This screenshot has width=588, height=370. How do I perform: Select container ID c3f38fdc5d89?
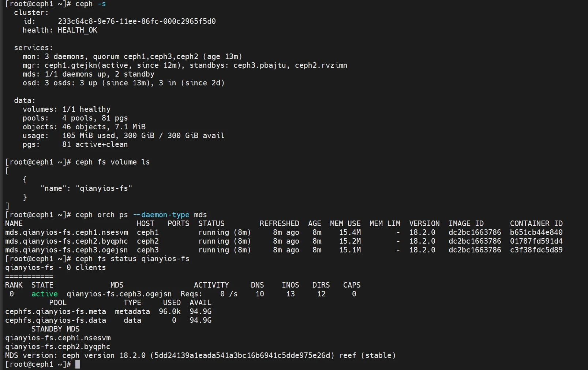tap(536, 250)
